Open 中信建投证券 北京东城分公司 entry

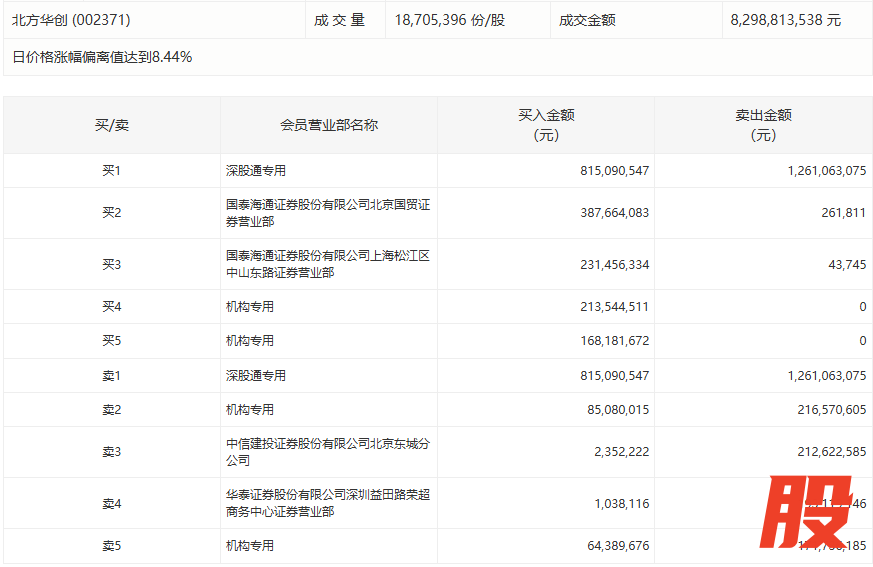[328, 452]
